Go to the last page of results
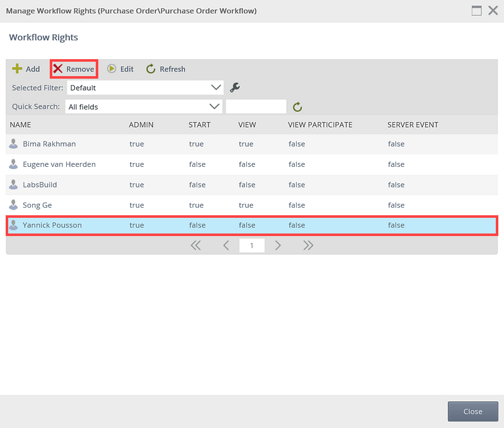This screenshot has width=504, height=428. pos(308,245)
